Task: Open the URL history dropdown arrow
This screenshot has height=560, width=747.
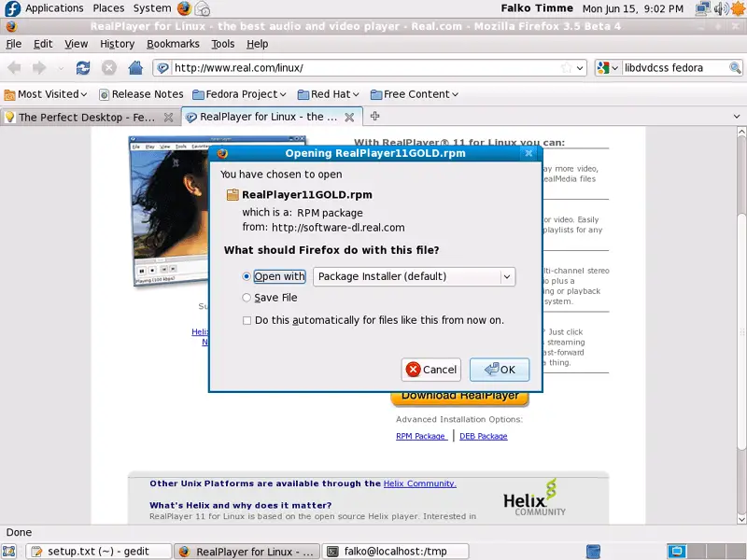Action: click(x=580, y=68)
